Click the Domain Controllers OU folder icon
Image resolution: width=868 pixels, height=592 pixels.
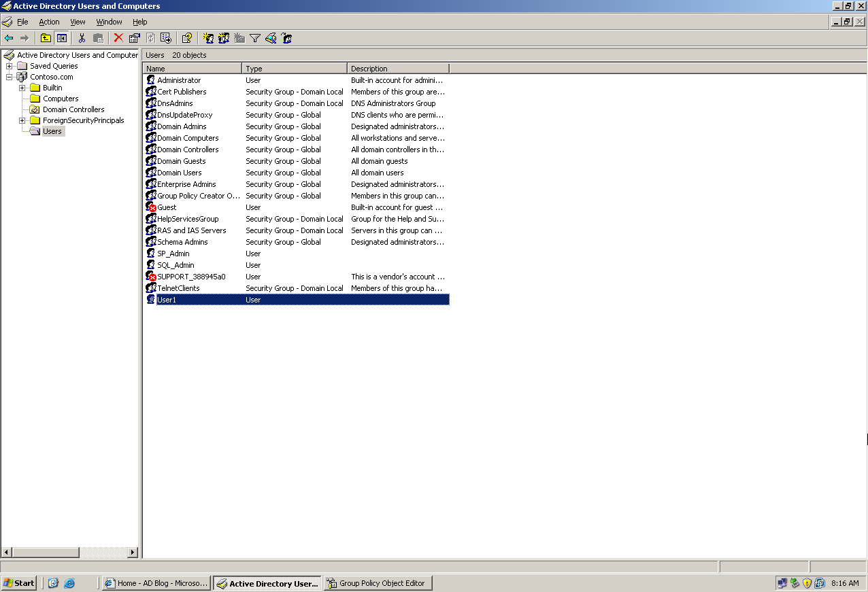[35, 109]
